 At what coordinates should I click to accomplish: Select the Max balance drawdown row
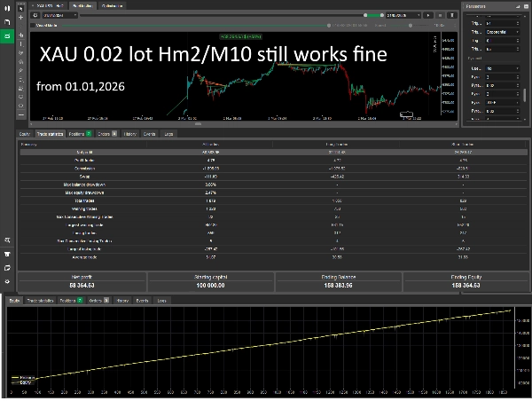pos(273,185)
